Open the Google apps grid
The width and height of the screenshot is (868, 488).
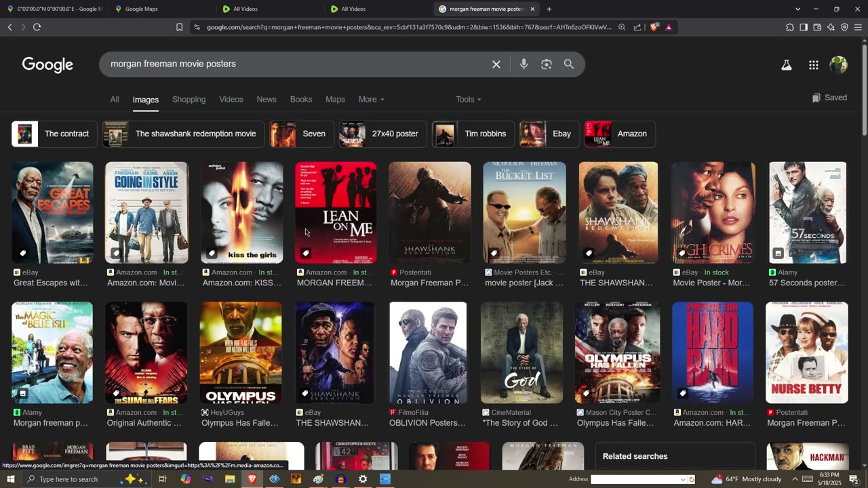(x=814, y=65)
